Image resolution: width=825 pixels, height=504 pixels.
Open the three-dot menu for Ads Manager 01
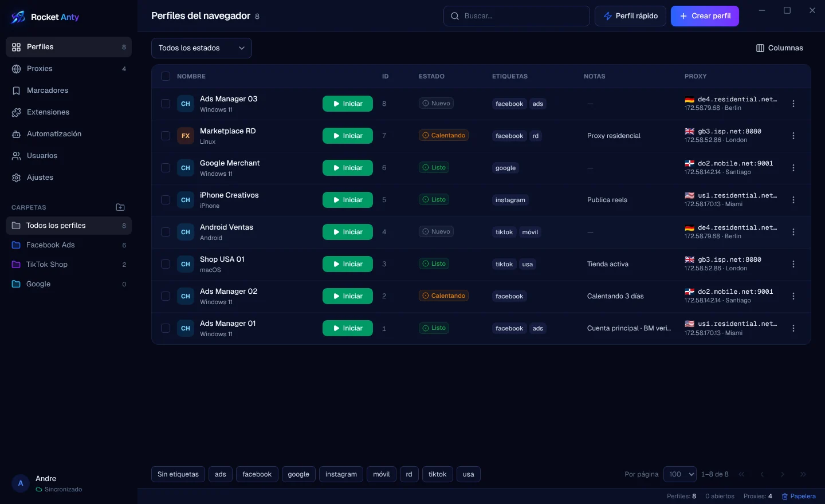click(x=793, y=328)
